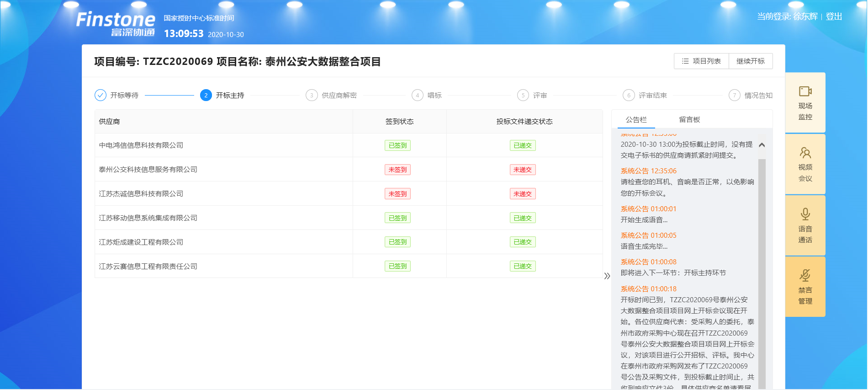The width and height of the screenshot is (868, 390).
Task: Click the list icon in 项目列表 button
Action: pos(685,61)
